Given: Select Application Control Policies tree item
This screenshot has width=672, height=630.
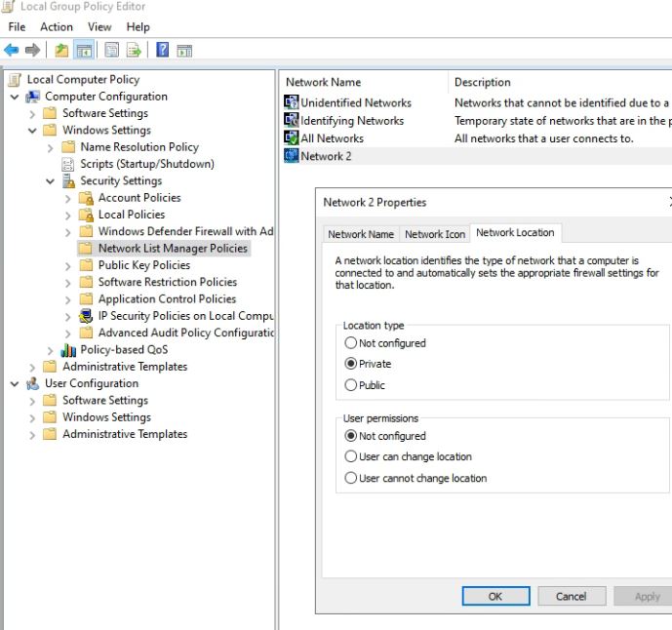Looking at the screenshot, I should (x=167, y=299).
